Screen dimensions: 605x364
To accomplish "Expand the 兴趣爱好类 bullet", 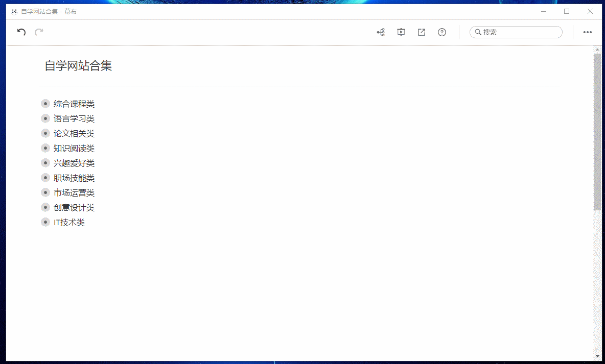I will [45, 163].
